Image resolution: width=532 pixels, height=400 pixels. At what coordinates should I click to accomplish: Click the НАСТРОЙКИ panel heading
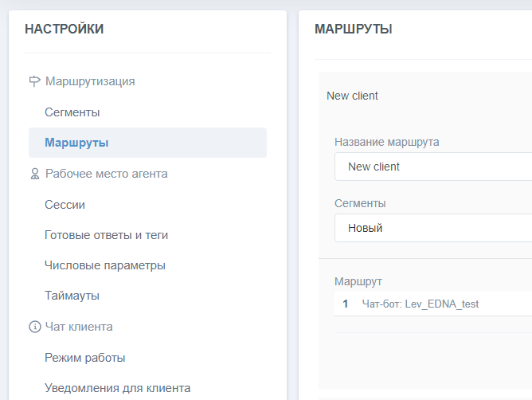click(x=65, y=29)
